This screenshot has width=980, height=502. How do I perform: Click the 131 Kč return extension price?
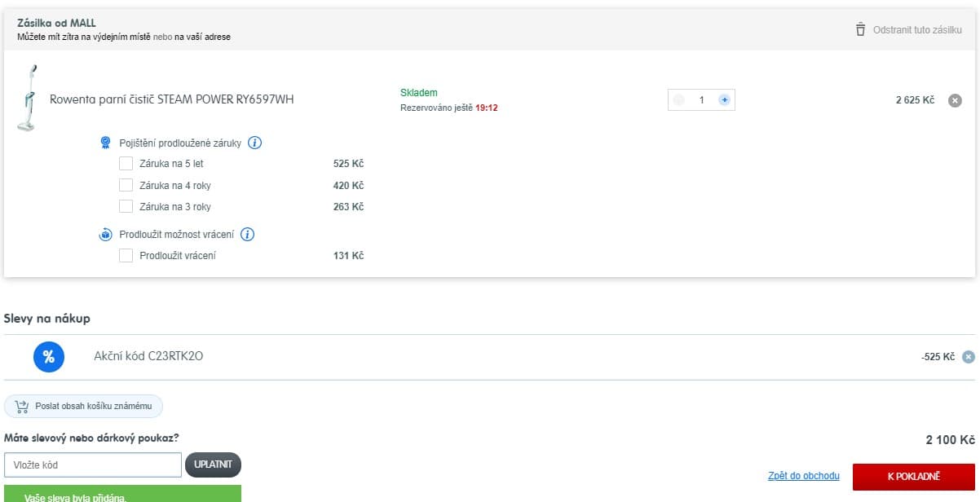point(348,256)
